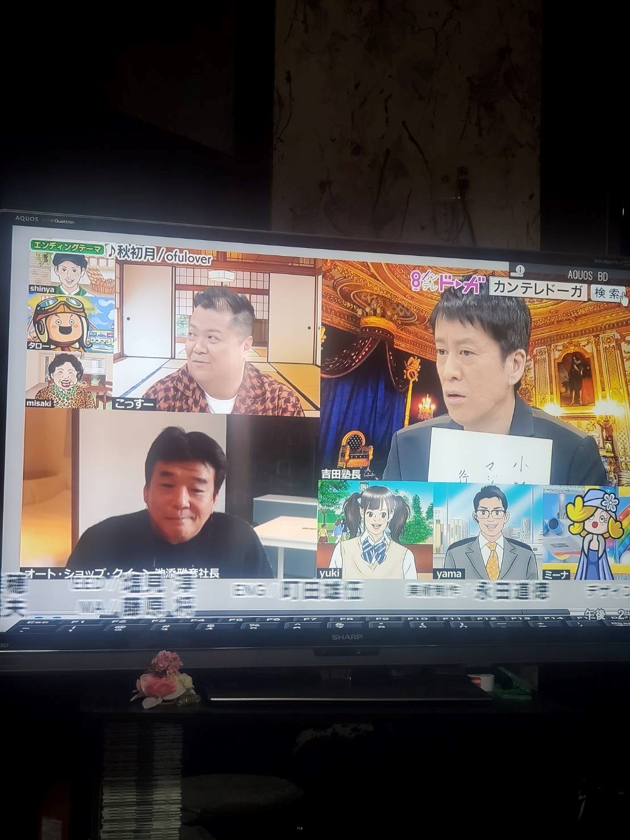This screenshot has height=840, width=630.
Task: Open the こっすー video panel
Action: click(216, 336)
